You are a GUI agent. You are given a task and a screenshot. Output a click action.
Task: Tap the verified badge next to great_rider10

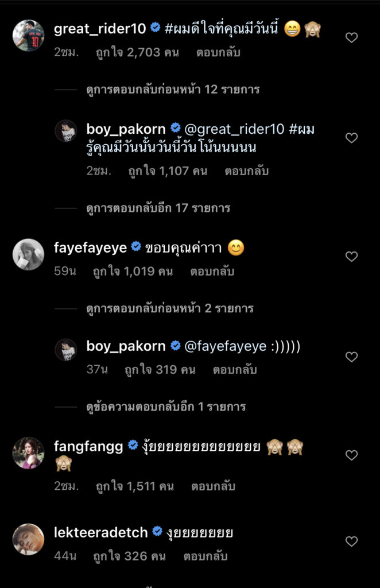(x=155, y=28)
